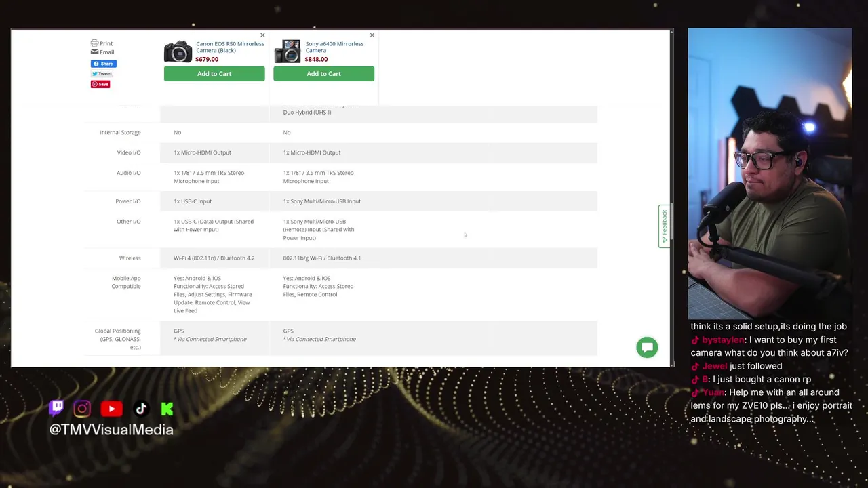Viewport: 868px width, 488px height.
Task: Open the green live chat bubble
Action: [647, 347]
